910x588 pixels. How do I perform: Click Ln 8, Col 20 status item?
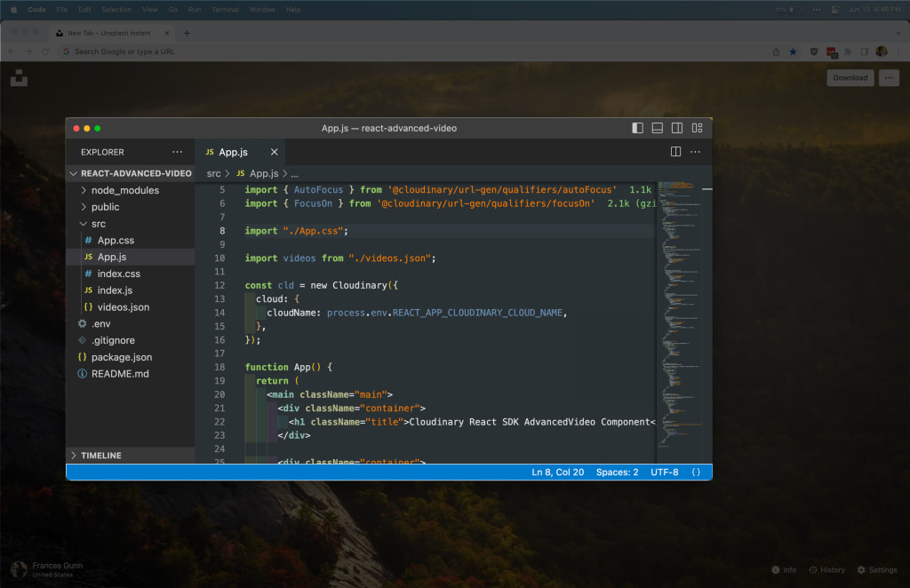558,472
